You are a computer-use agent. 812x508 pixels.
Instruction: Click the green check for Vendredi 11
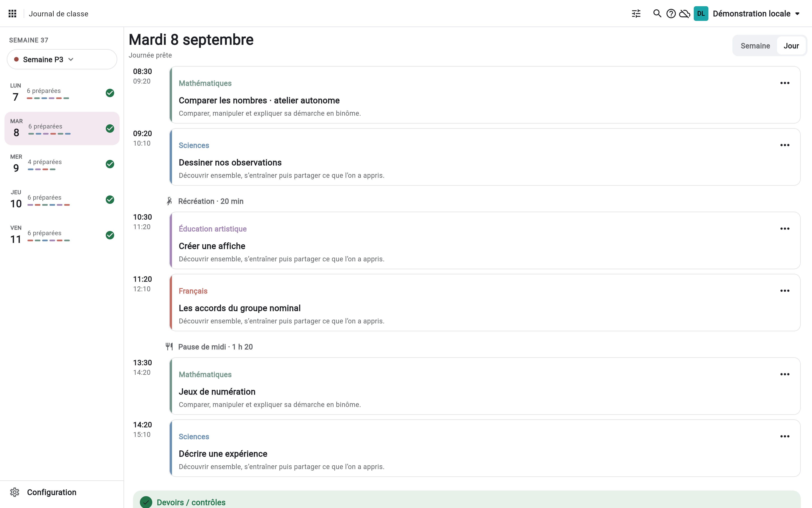tap(110, 235)
